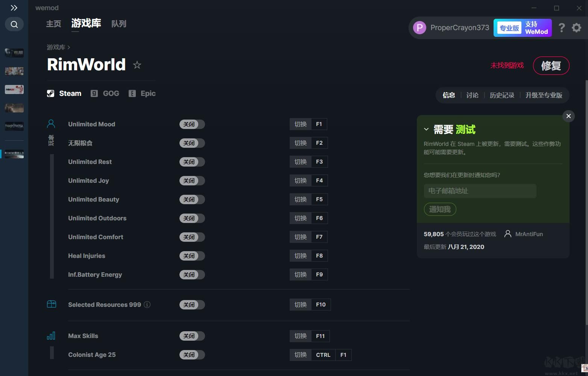The image size is (588, 376).
Task: Click the 游戏库 breadcrumb link
Action: tap(56, 47)
